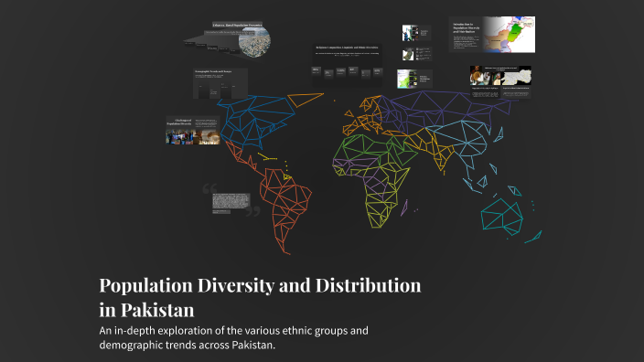Open the Religious Composition, Linguistic and Ethnic Diversities slide
Screen dimensions: 644x362
click(347, 64)
